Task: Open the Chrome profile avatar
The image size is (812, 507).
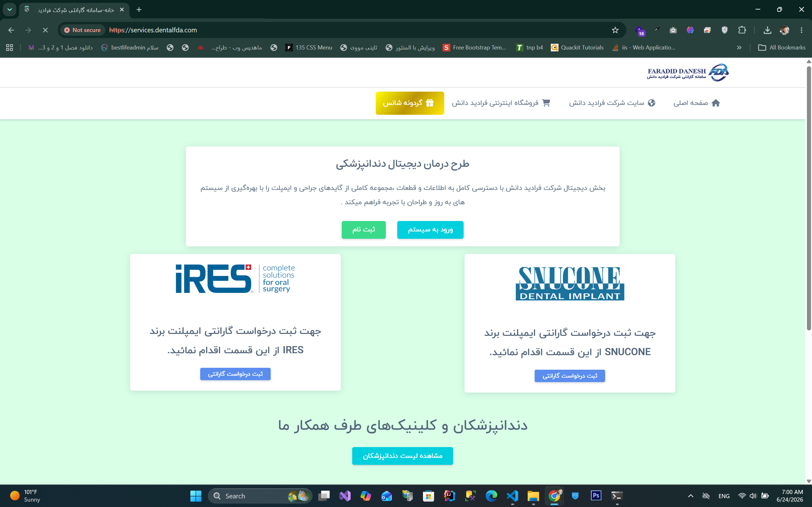Action: [x=784, y=30]
